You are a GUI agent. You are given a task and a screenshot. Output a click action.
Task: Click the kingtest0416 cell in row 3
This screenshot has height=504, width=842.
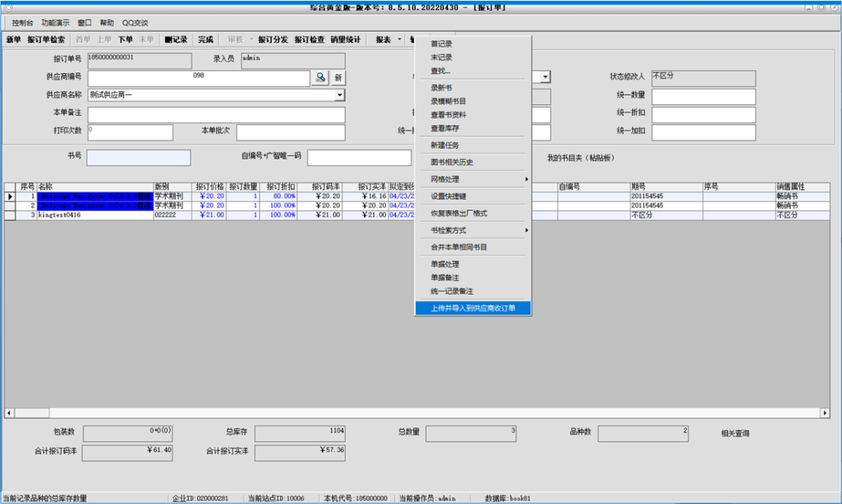[95, 215]
